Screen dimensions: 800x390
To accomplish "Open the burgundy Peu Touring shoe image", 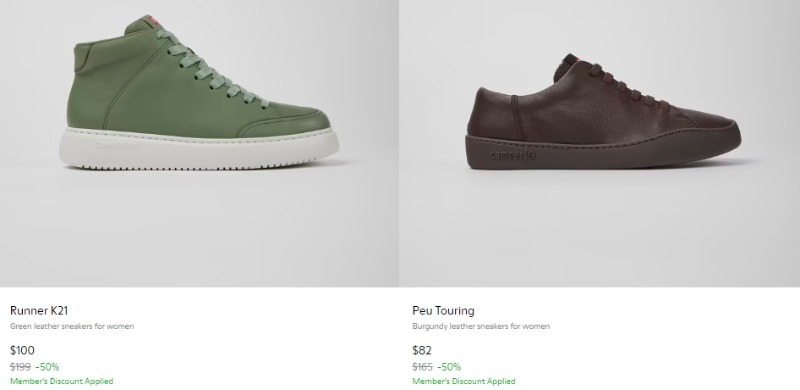I will point(600,143).
